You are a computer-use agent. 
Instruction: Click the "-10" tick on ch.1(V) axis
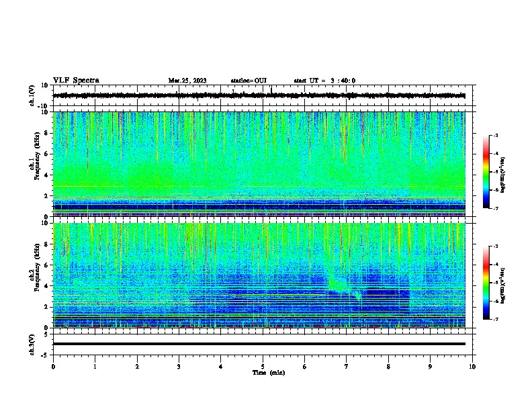coord(44,107)
